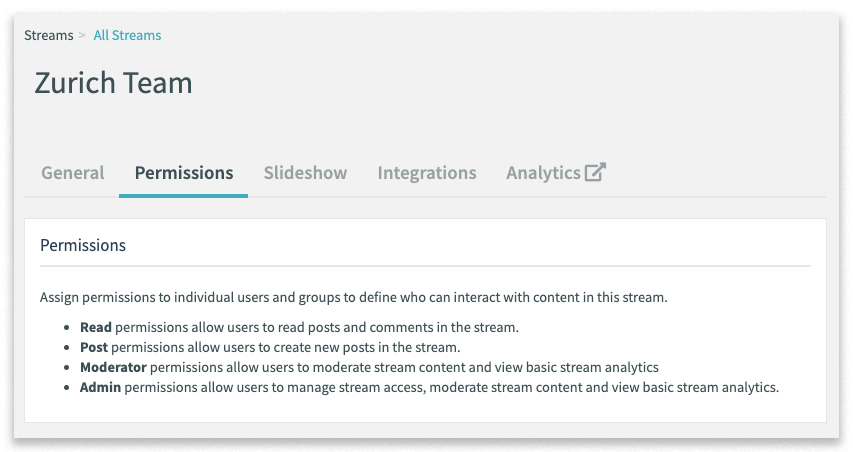The height and width of the screenshot is (452, 853).
Task: Click the bold Admin permission term
Action: [100, 388]
